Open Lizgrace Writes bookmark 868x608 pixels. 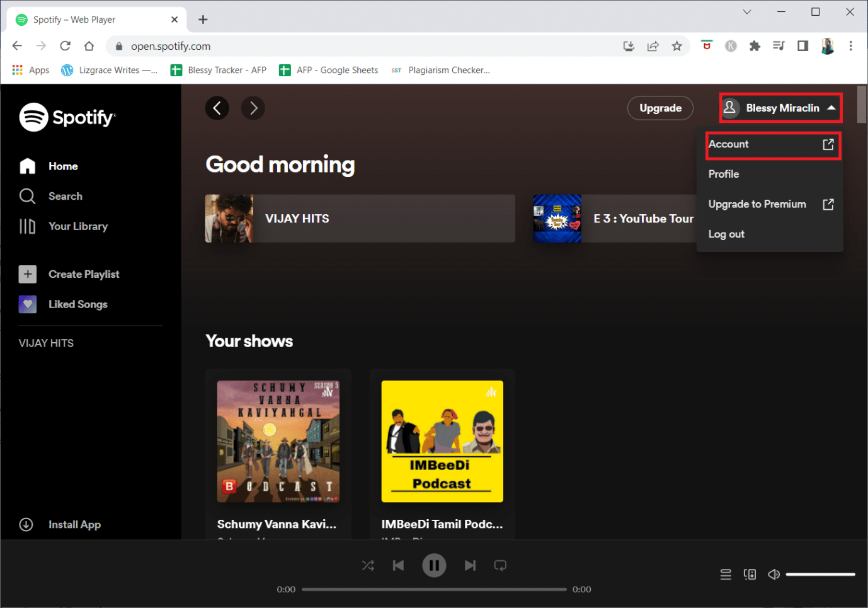[109, 70]
